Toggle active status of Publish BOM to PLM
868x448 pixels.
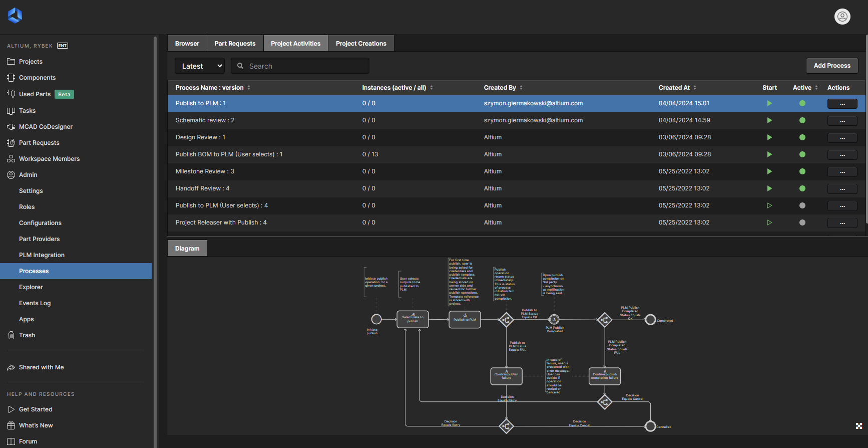coord(802,154)
